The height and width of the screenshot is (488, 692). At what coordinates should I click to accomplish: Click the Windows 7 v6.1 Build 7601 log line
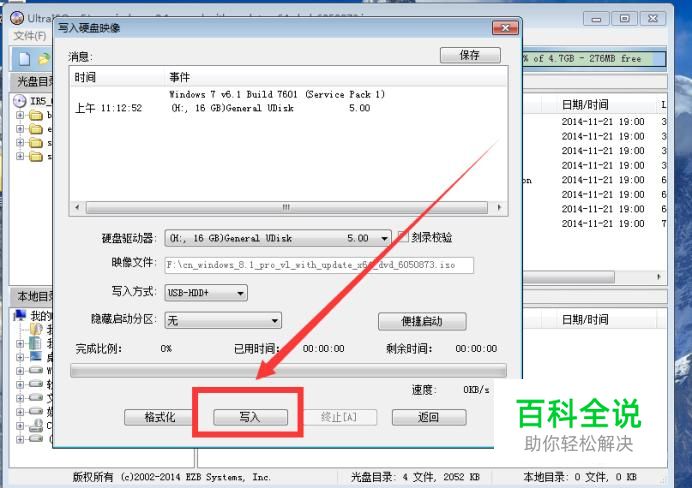[277, 94]
